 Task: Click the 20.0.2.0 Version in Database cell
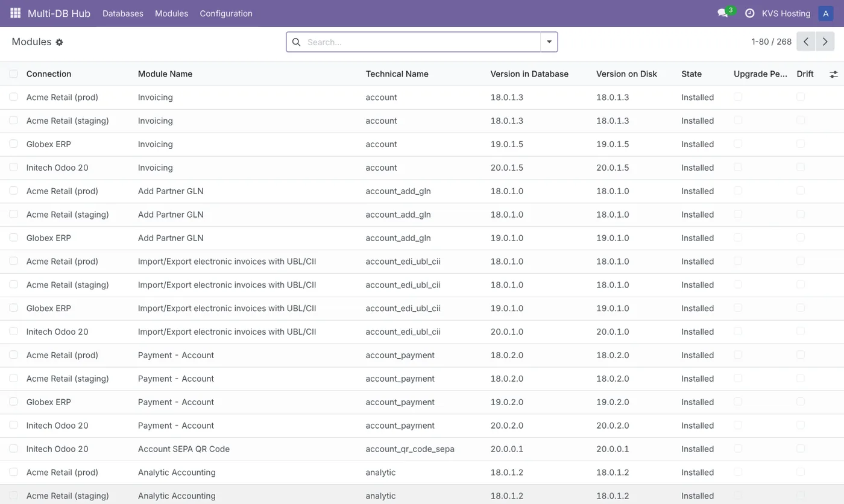[x=507, y=426]
